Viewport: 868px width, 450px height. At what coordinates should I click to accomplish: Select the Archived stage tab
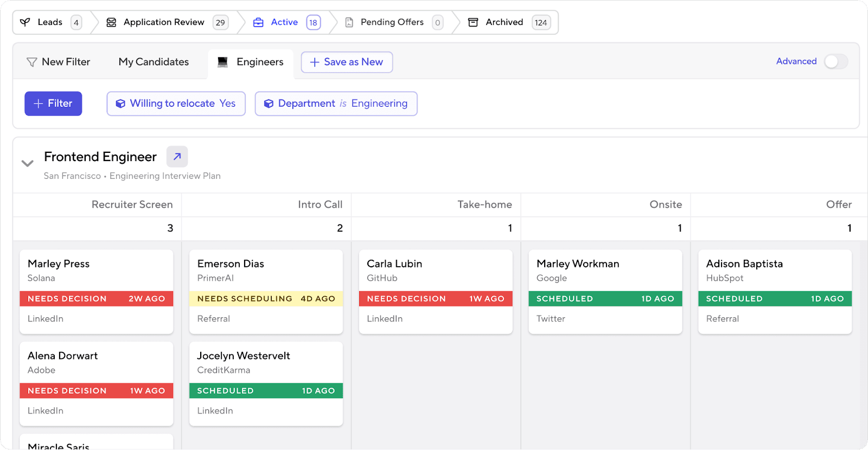[x=504, y=22]
